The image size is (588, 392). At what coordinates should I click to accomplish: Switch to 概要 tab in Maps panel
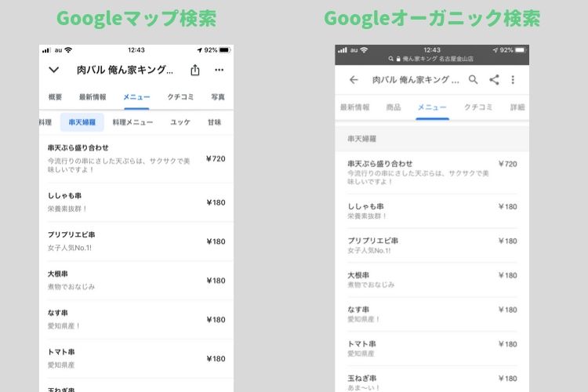point(55,97)
